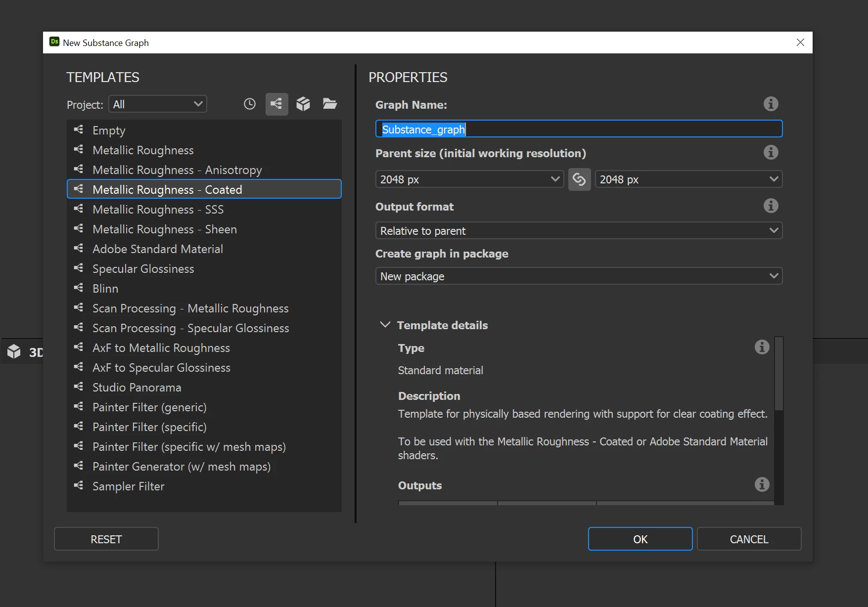Select Scan Processing - Metallic Roughness template
868x607 pixels.
click(204, 308)
